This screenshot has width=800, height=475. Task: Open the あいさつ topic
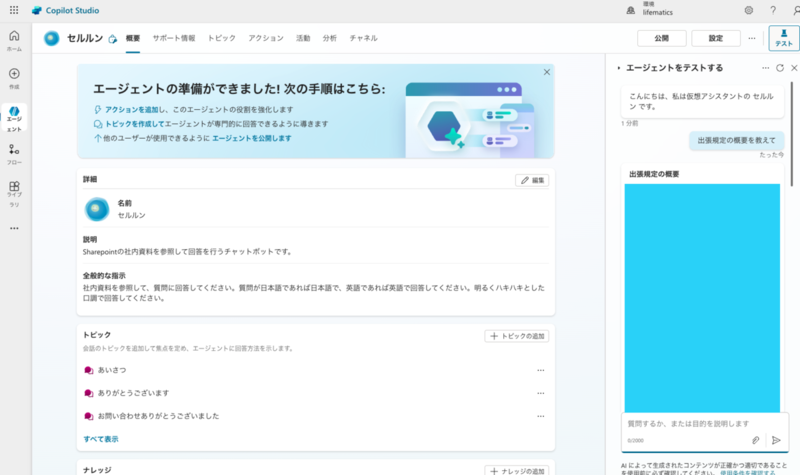[112, 370]
